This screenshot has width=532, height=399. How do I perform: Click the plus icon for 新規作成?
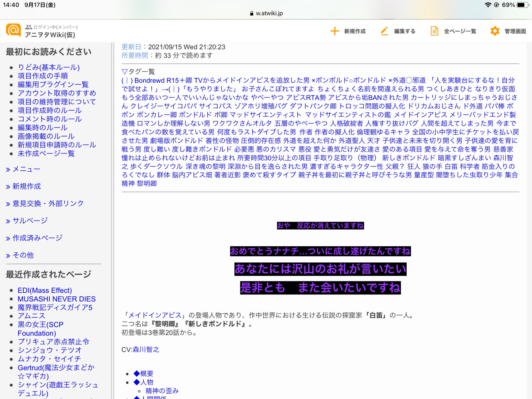[335, 31]
